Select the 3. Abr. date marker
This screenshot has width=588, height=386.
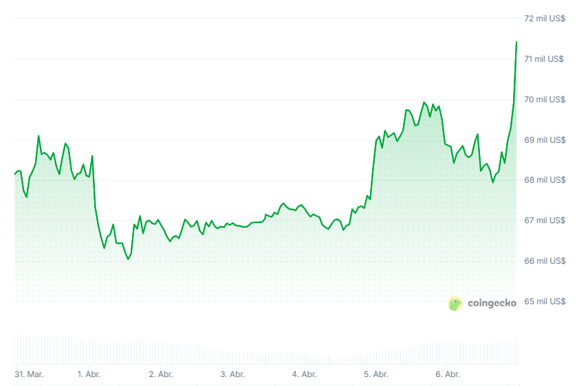232,374
